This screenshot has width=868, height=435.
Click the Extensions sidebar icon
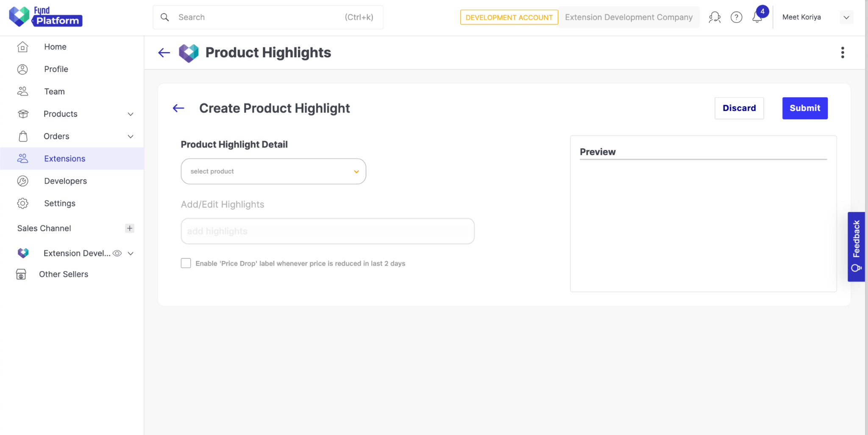pos(23,158)
